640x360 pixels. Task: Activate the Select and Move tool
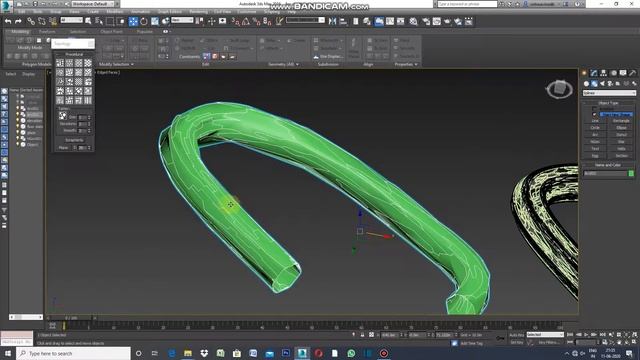tap(133, 21)
